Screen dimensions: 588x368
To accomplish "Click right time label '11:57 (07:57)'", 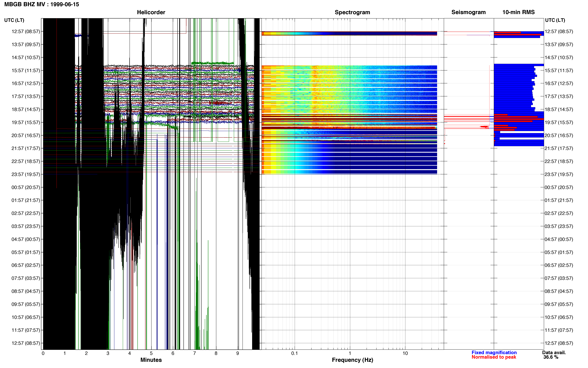I will click(x=559, y=330).
